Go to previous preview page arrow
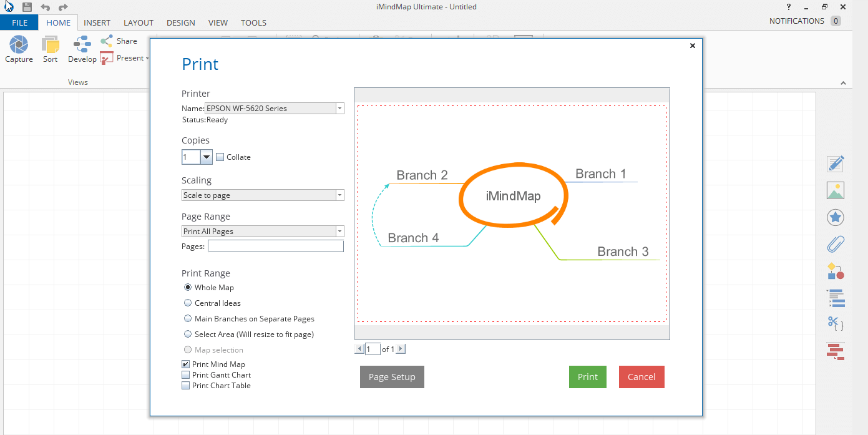 click(x=359, y=349)
